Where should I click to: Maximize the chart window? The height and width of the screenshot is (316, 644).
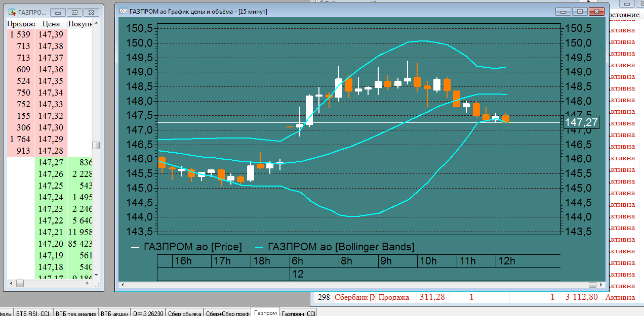tap(581, 11)
